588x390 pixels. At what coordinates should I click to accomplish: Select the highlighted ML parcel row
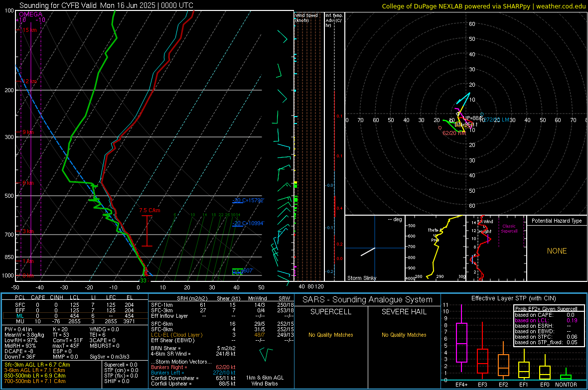pyautogui.click(x=75, y=316)
